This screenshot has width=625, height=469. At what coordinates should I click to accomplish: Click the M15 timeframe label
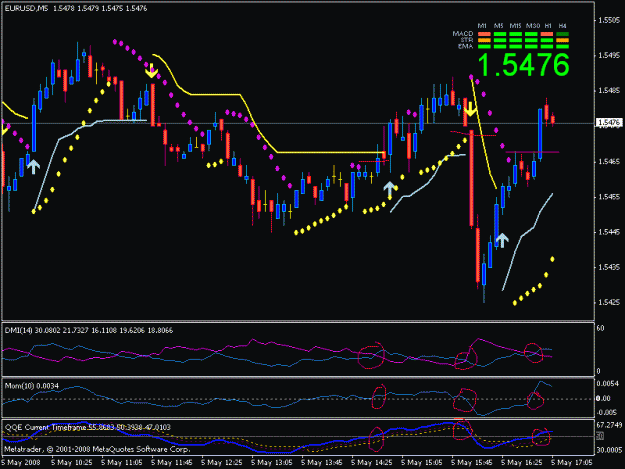[x=515, y=26]
